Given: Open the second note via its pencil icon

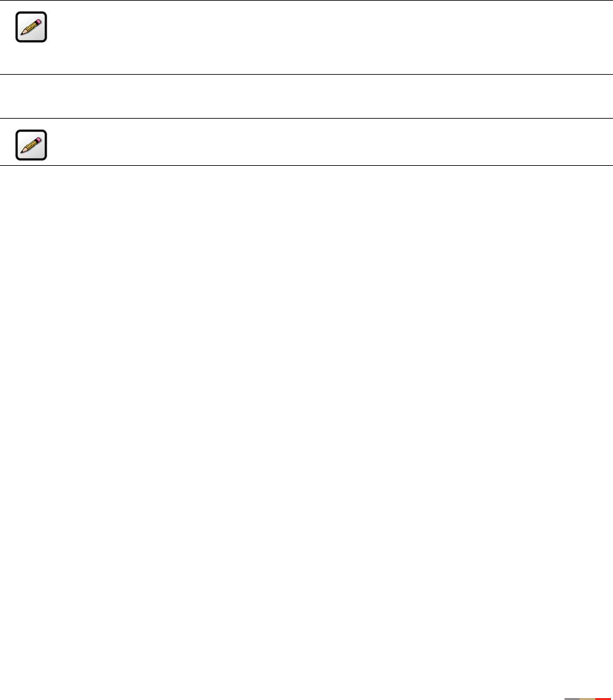Looking at the screenshot, I should point(31,145).
